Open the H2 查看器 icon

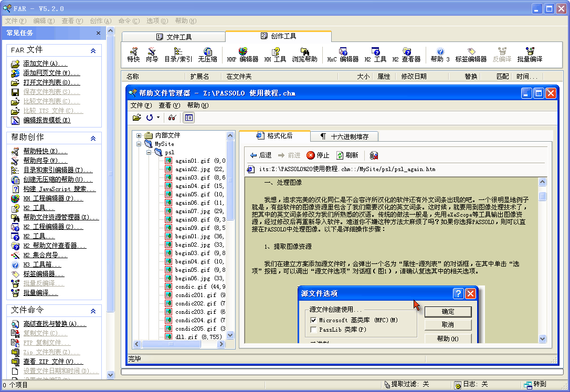click(x=406, y=55)
